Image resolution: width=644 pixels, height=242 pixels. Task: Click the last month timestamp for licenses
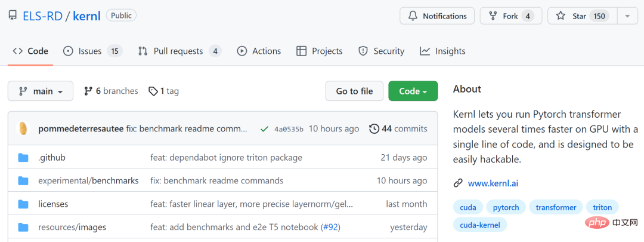pos(407,204)
